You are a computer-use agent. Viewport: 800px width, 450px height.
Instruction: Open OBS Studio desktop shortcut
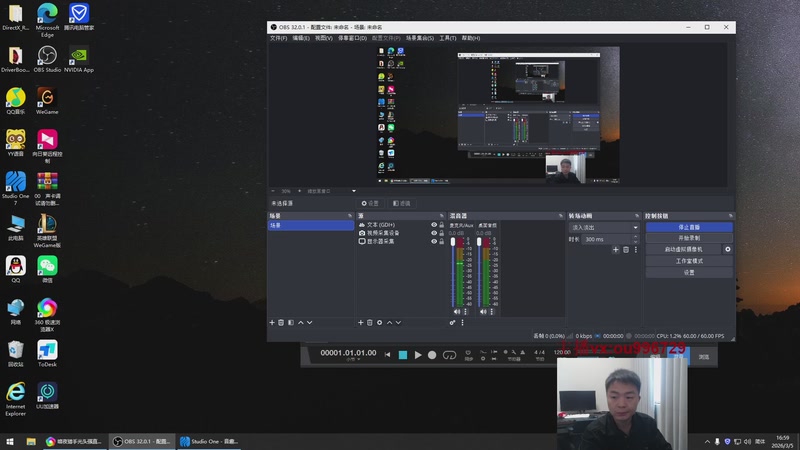47,59
